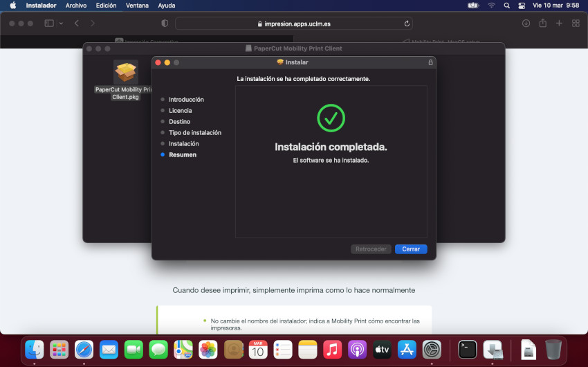Click the battery status icon in menu bar

(x=473, y=6)
